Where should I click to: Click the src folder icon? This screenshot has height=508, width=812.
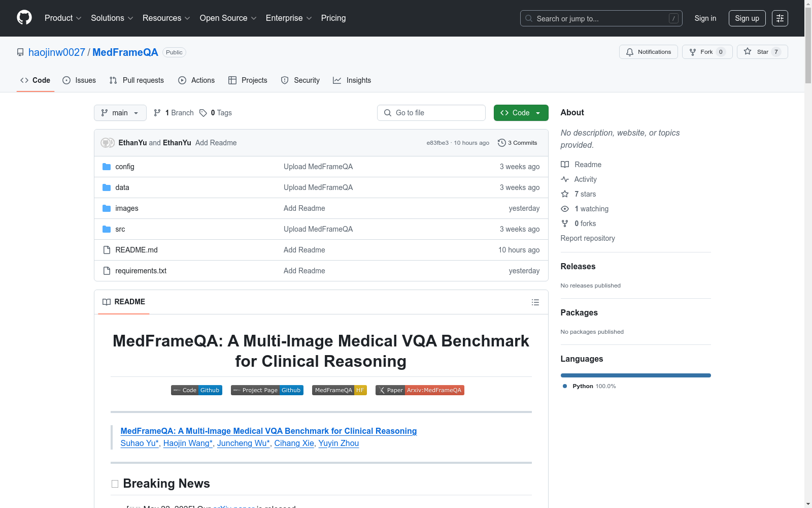click(x=107, y=229)
